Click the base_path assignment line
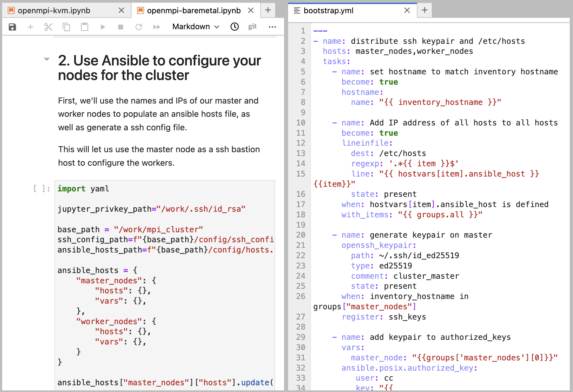This screenshot has height=392, width=573. click(x=130, y=230)
